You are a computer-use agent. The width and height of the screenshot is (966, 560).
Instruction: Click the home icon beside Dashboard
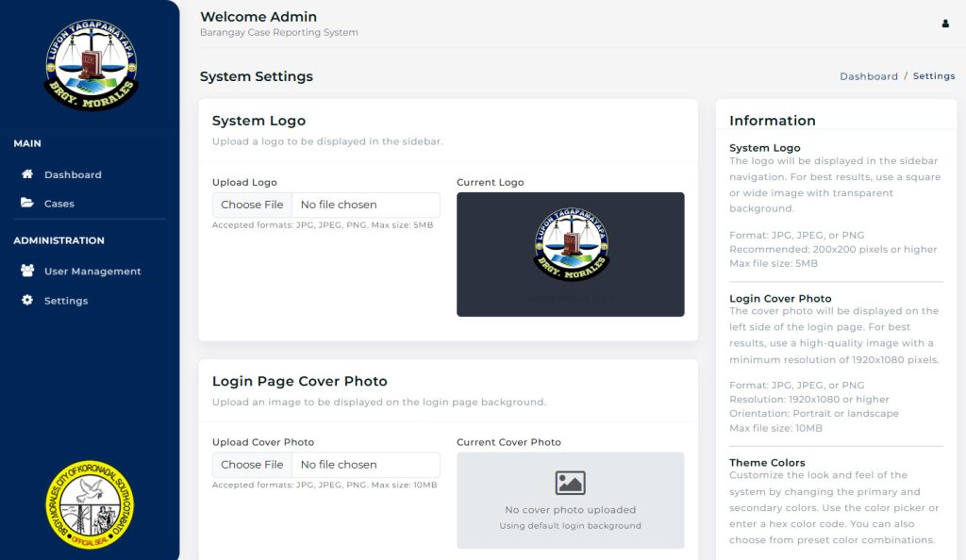(27, 174)
